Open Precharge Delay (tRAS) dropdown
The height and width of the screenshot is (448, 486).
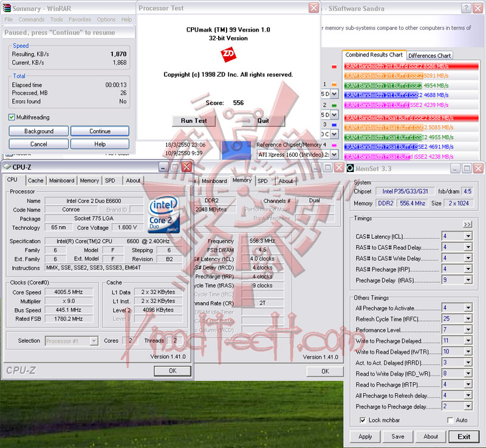click(x=468, y=280)
